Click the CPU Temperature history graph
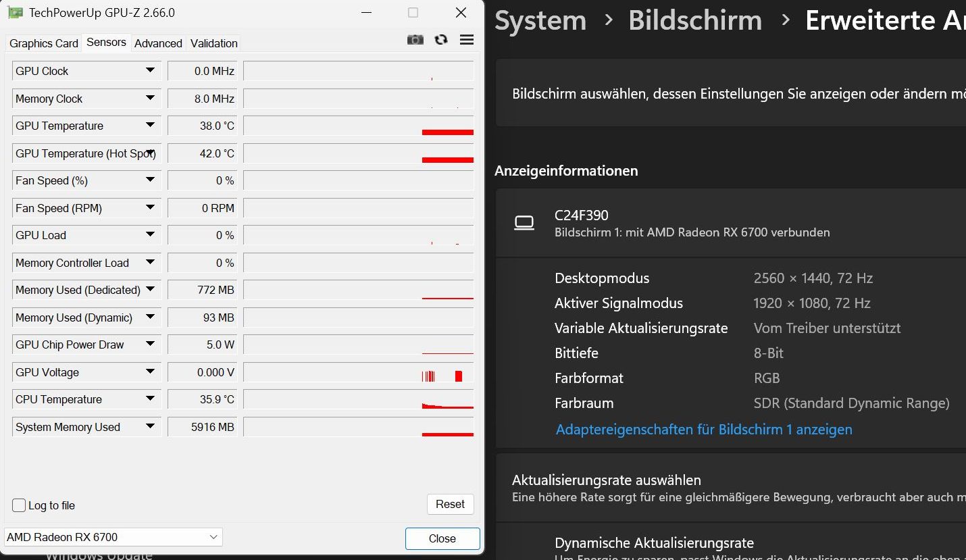The image size is (966, 560). [359, 399]
